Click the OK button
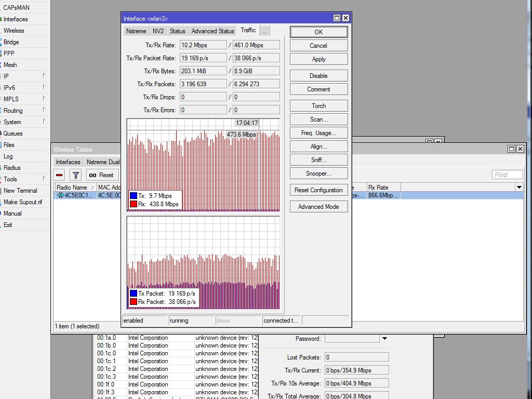532x399 pixels. click(318, 32)
